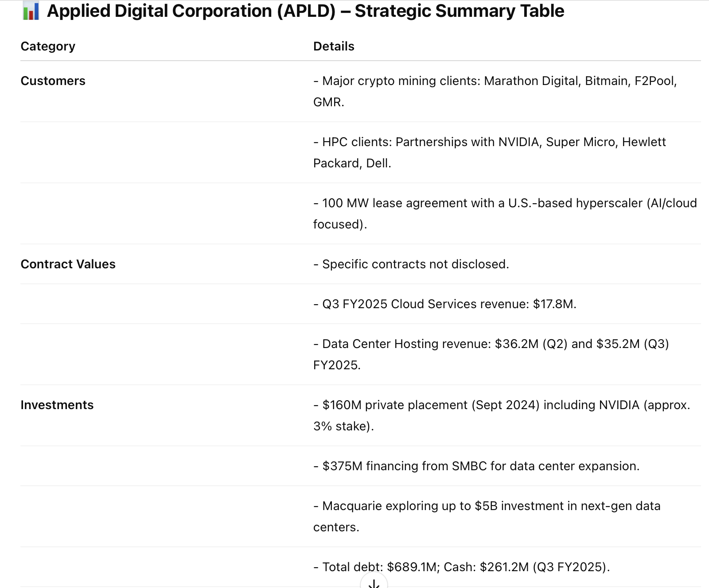
Task: Click 'Specific contracts not disclosed' text
Action: click(411, 264)
